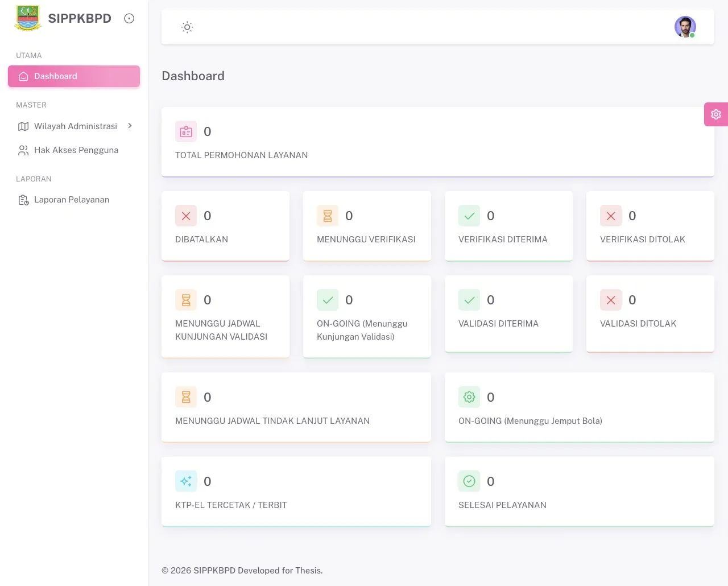Click hourglass icon in Menunggu Jadwal Tindak Lanjut
Image resolution: width=728 pixels, height=586 pixels.
click(x=186, y=397)
